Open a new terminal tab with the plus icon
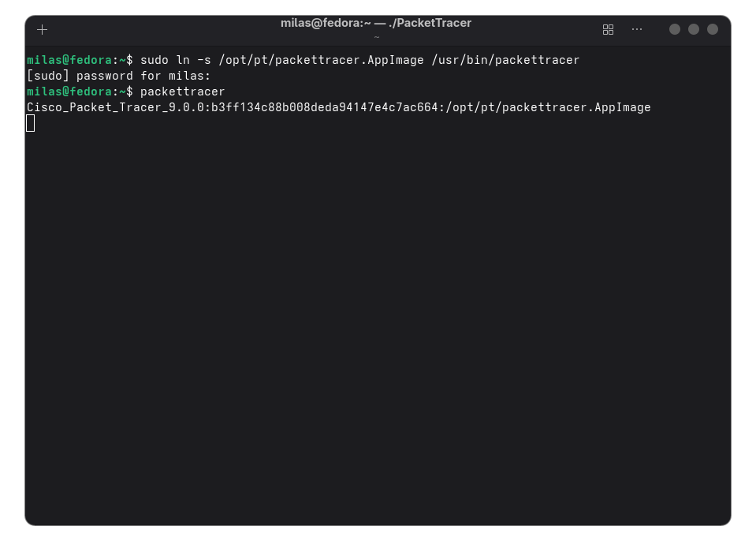Viewport: 756px width, 560px height. point(42,30)
